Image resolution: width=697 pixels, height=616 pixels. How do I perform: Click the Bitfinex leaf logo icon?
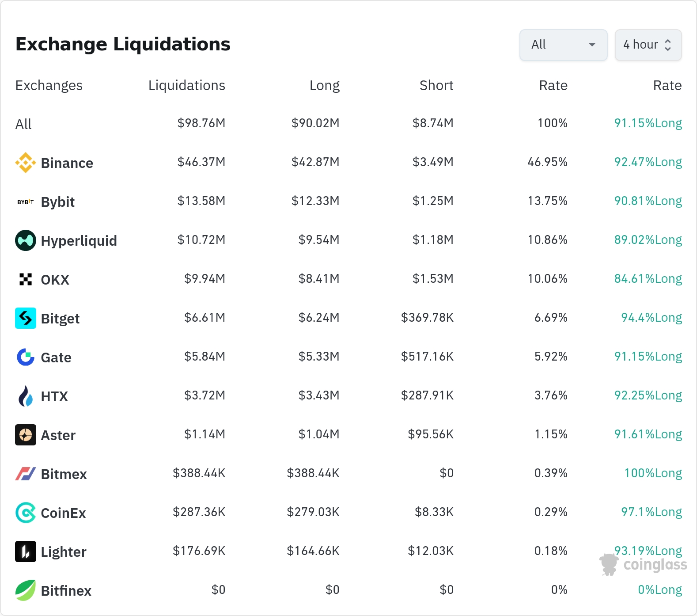(x=26, y=590)
